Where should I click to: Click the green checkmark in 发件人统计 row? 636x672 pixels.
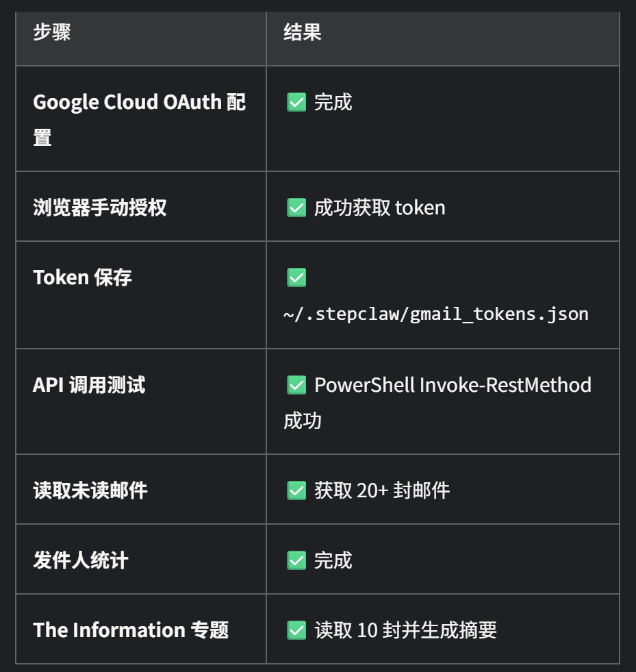coord(296,560)
